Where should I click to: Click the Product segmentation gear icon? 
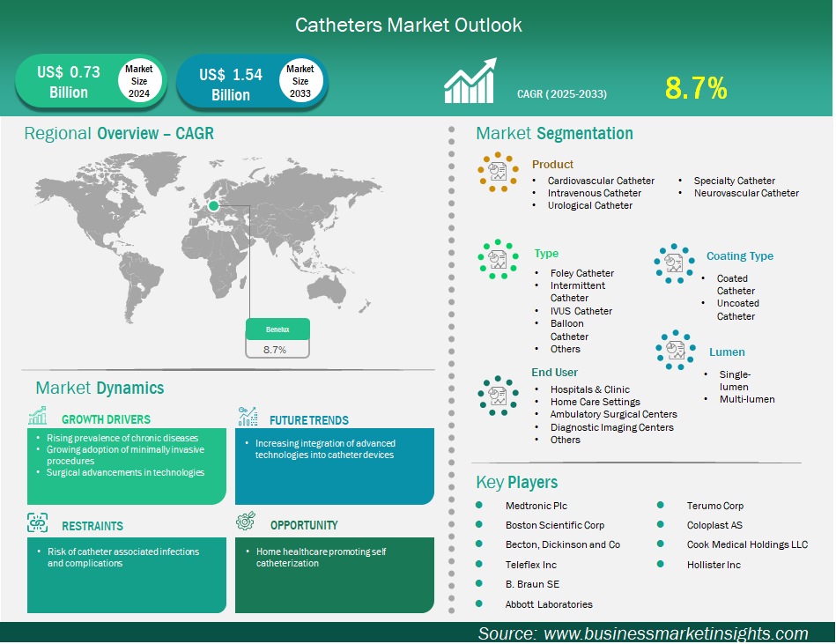point(499,173)
